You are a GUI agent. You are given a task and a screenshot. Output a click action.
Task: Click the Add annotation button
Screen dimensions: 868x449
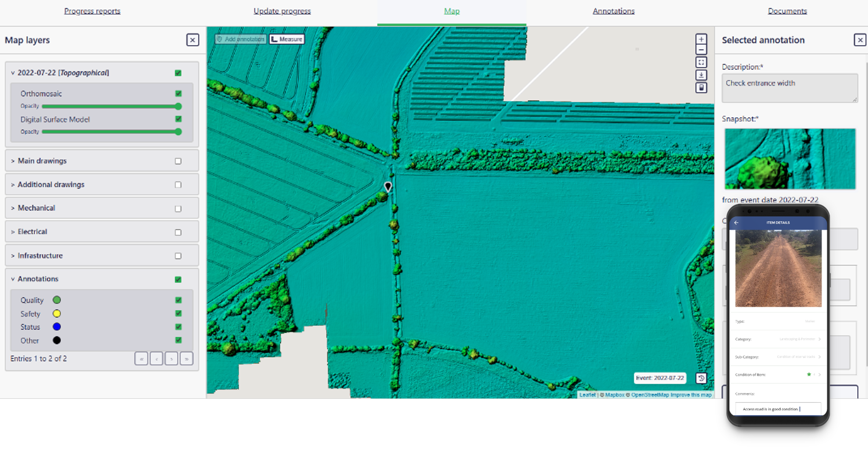pos(241,39)
